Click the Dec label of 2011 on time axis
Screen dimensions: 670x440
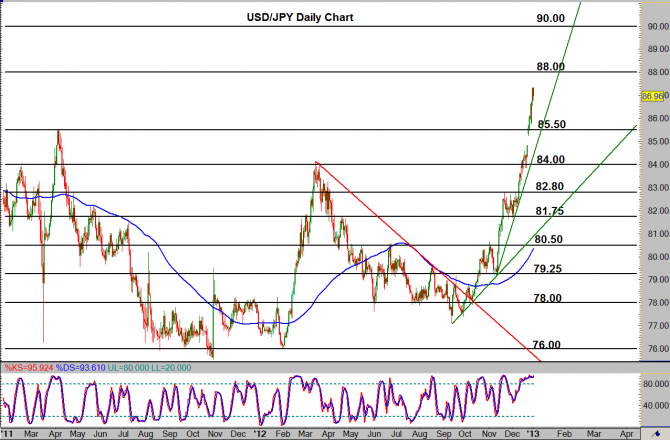click(x=238, y=434)
